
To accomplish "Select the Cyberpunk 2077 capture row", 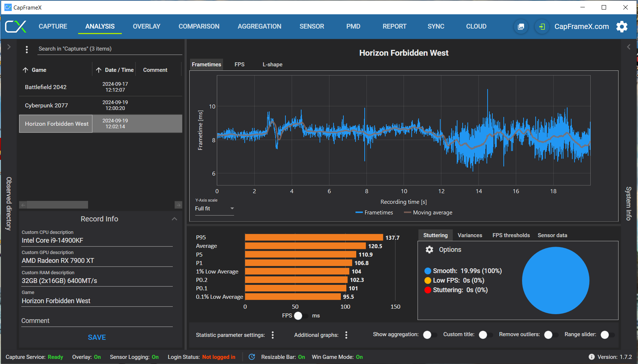I will (101, 106).
